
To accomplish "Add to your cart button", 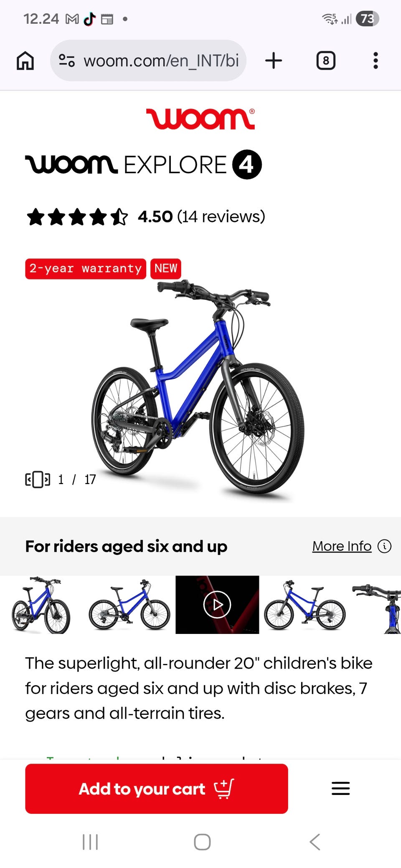I will [x=157, y=788].
